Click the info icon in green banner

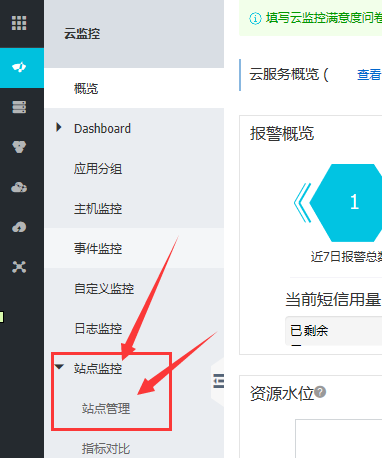click(x=255, y=18)
